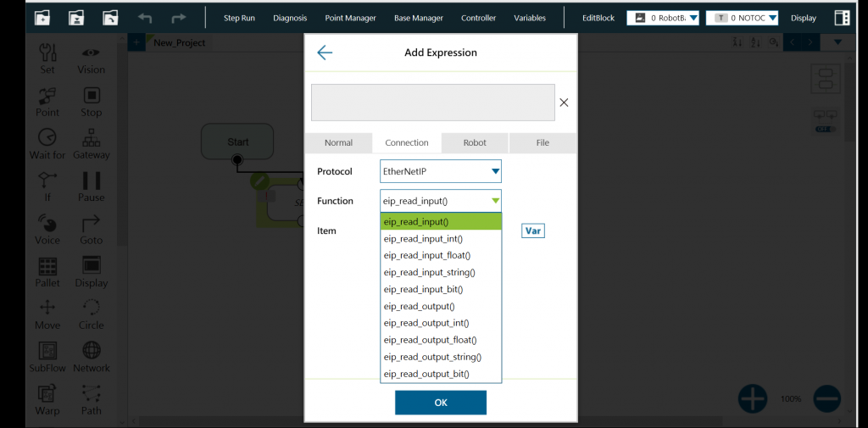
Task: Click the zoom out minus button
Action: pyautogui.click(x=827, y=398)
